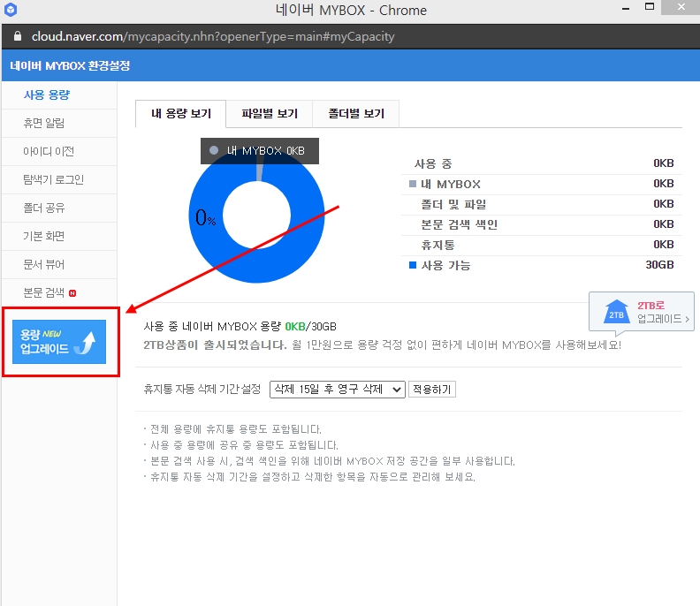
Task: Select 사용 용량 in the sidebar
Action: [47, 95]
